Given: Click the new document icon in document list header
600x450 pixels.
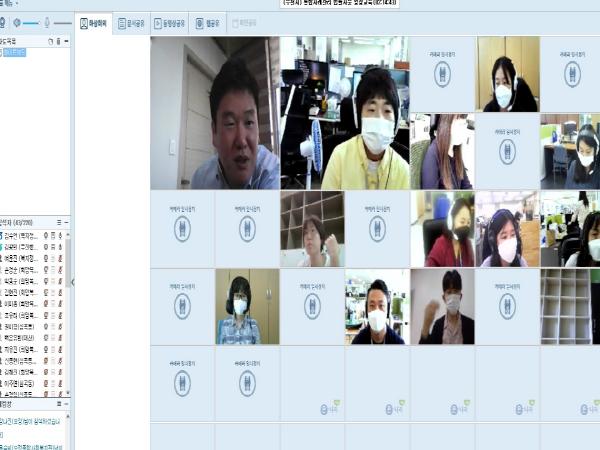Looking at the screenshot, I should (x=51, y=41).
